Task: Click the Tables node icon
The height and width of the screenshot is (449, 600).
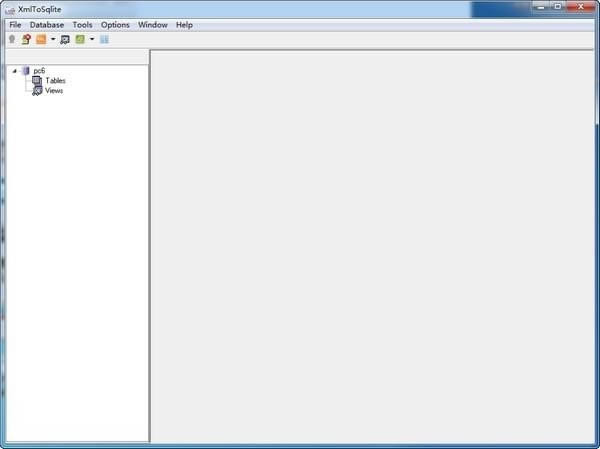Action: [37, 80]
